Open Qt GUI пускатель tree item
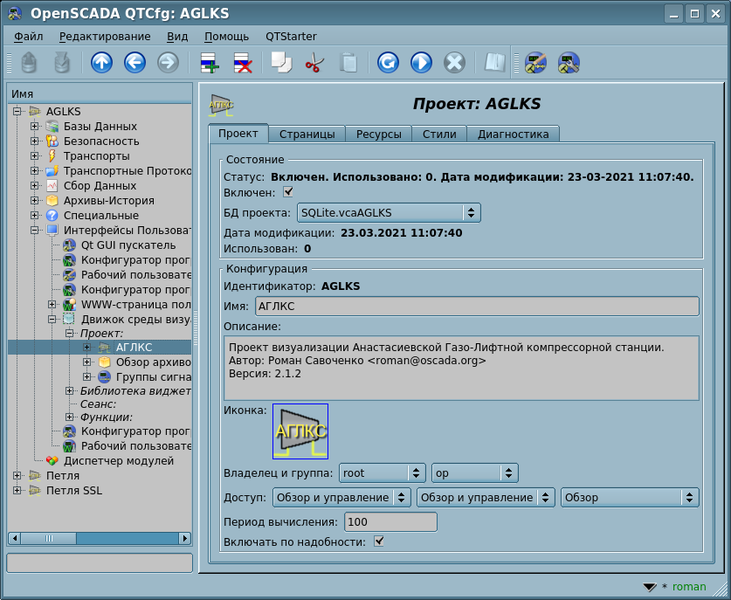This screenshot has width=731, height=600. click(128, 245)
